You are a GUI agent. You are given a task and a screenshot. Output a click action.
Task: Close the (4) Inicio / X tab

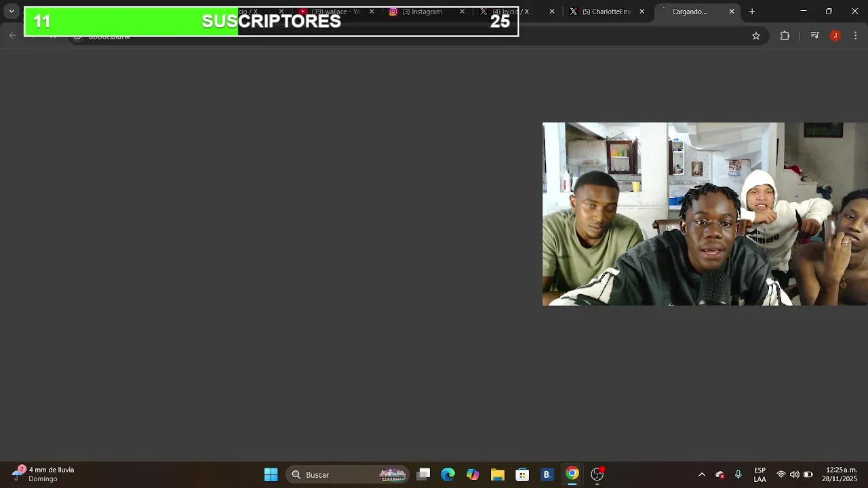[x=552, y=12]
